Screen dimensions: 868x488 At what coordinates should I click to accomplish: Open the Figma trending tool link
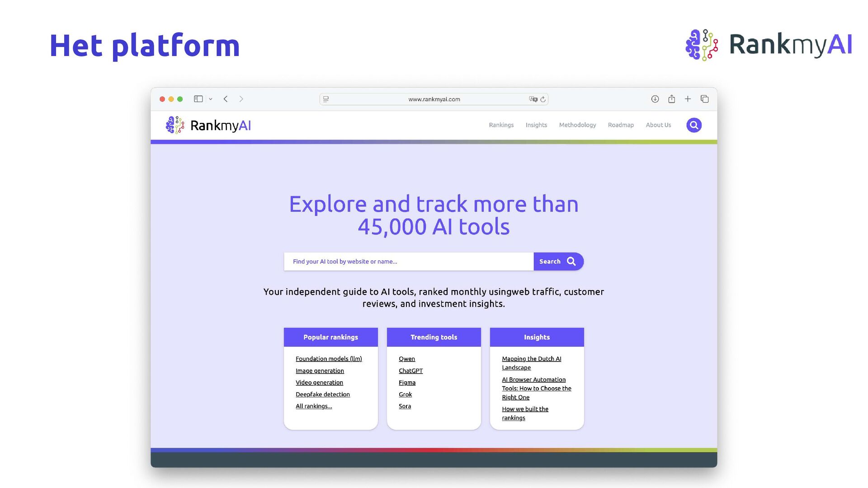point(407,383)
